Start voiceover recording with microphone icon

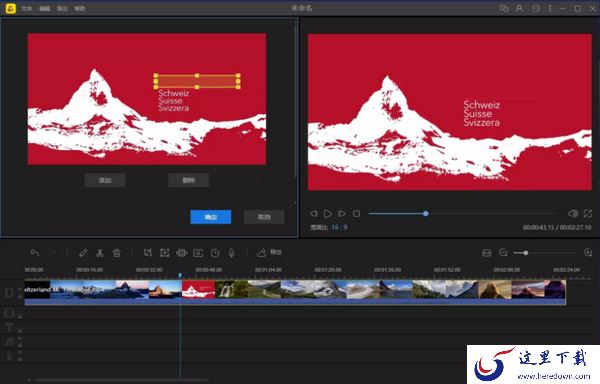(232, 253)
